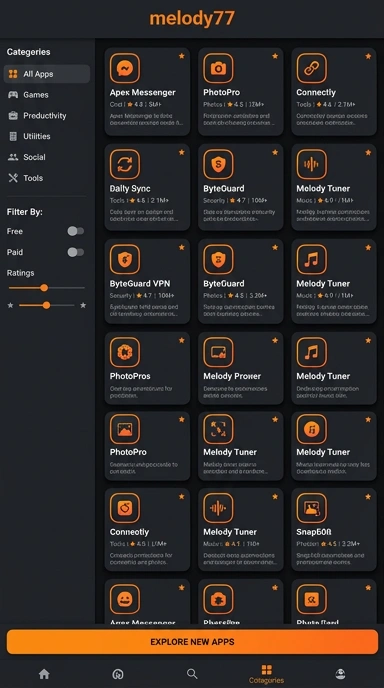Open the PhotoPro landscape picture icon
This screenshot has width=384, height=688.
125,429
